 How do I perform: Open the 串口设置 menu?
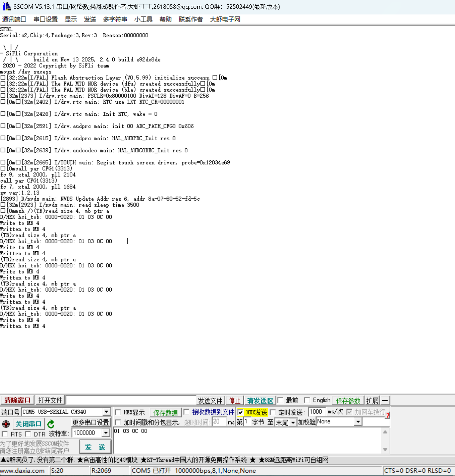46,19
